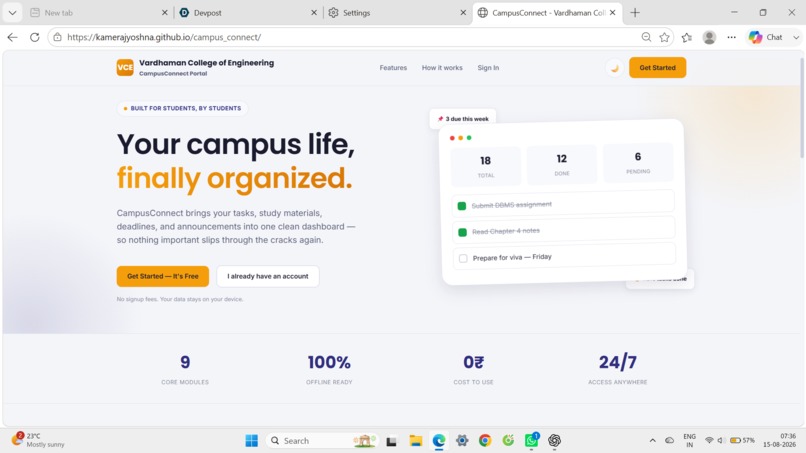Reload the page with Refresh icon
Viewport: 806px width, 453px height.
pyautogui.click(x=34, y=37)
